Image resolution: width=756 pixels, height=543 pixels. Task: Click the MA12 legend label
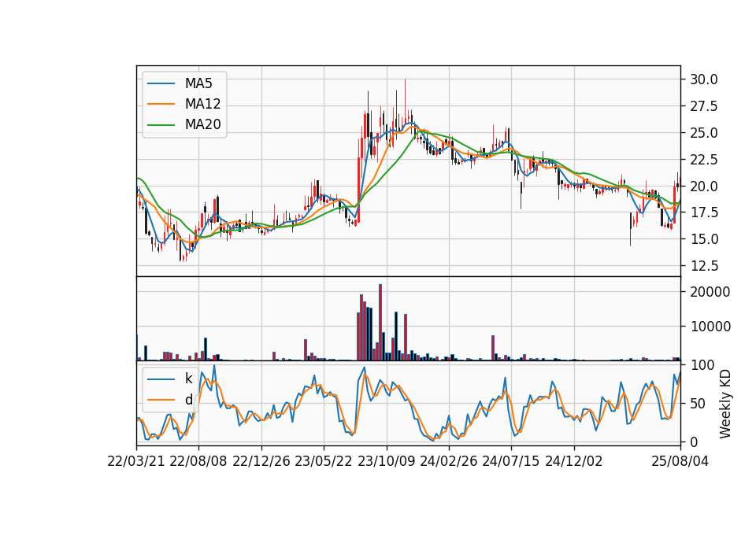coord(202,104)
